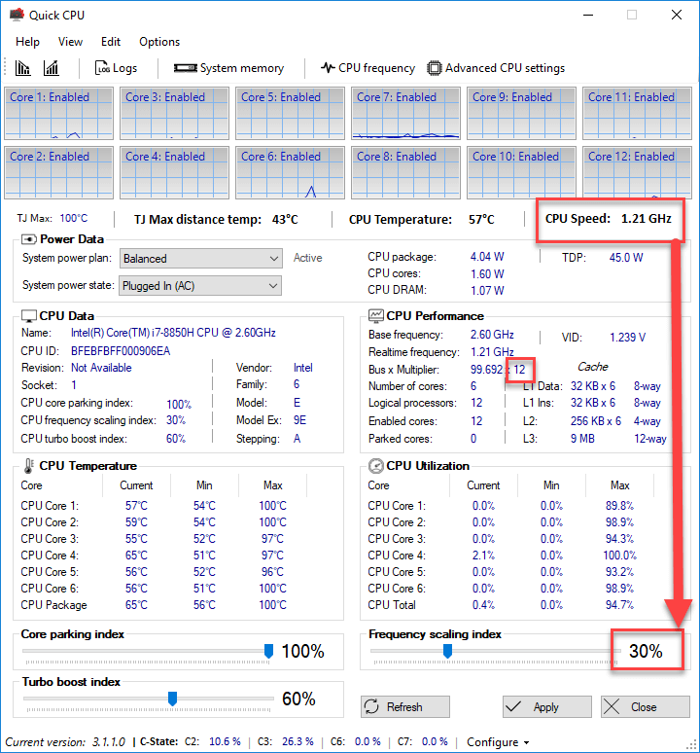Click the Apply button

click(547, 707)
